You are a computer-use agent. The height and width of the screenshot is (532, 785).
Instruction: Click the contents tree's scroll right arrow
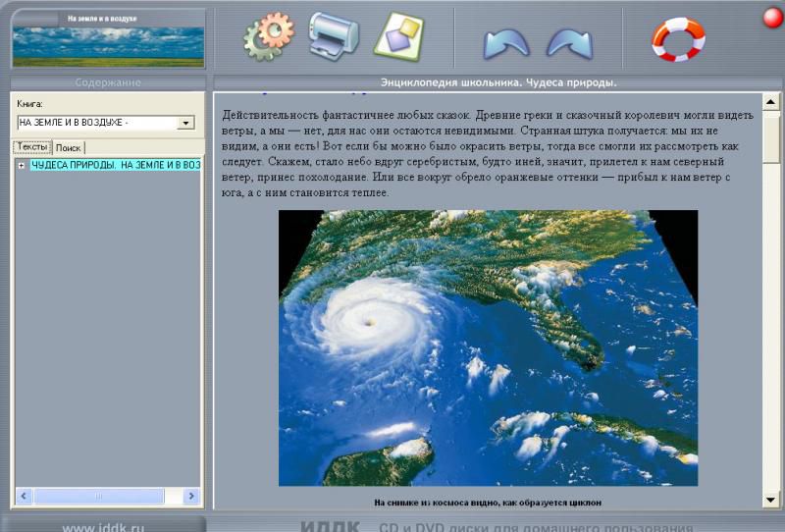[x=191, y=497]
